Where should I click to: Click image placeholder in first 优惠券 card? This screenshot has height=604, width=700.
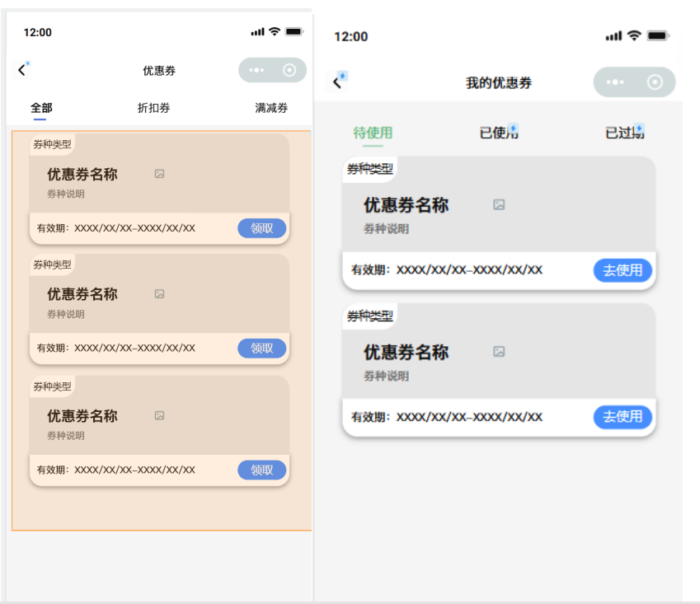[159, 174]
